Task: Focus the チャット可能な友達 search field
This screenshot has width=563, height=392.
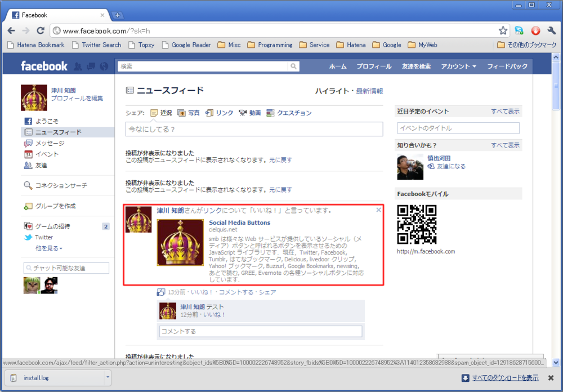Action: click(x=66, y=268)
